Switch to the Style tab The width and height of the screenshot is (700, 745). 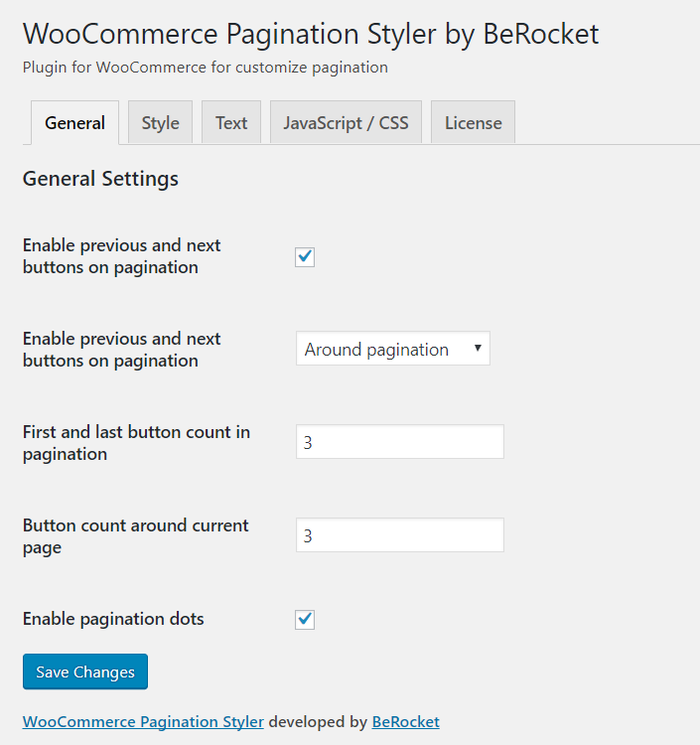(160, 122)
